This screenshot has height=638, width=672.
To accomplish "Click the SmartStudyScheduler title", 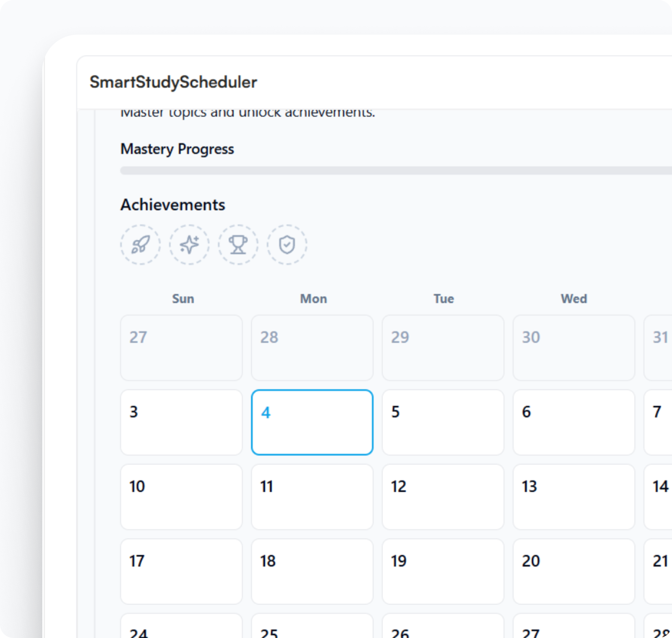I will tap(173, 82).
